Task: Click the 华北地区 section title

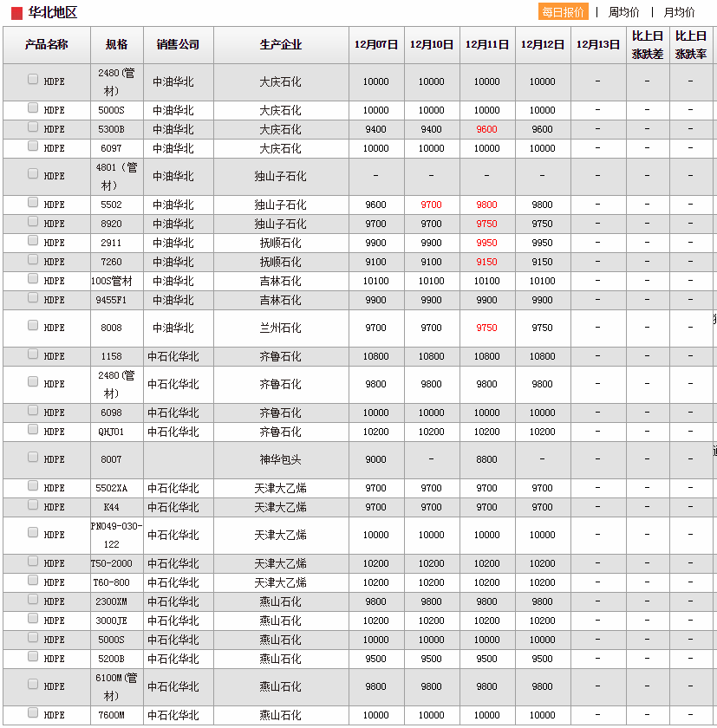Action: coord(53,12)
